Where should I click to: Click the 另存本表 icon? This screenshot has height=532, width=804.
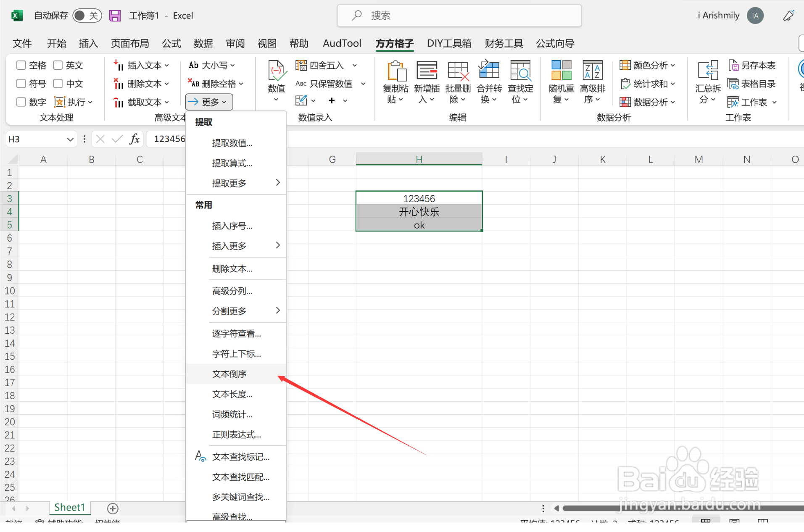733,66
